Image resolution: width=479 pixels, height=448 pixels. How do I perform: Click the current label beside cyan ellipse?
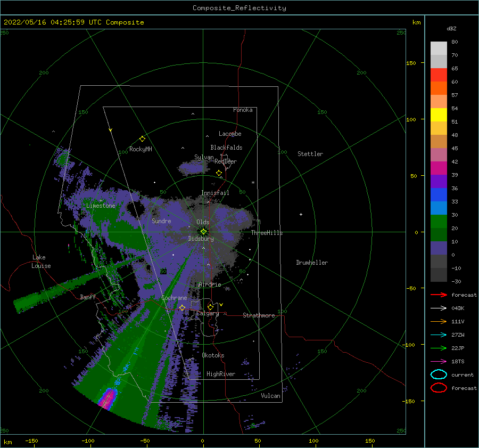[463, 374]
